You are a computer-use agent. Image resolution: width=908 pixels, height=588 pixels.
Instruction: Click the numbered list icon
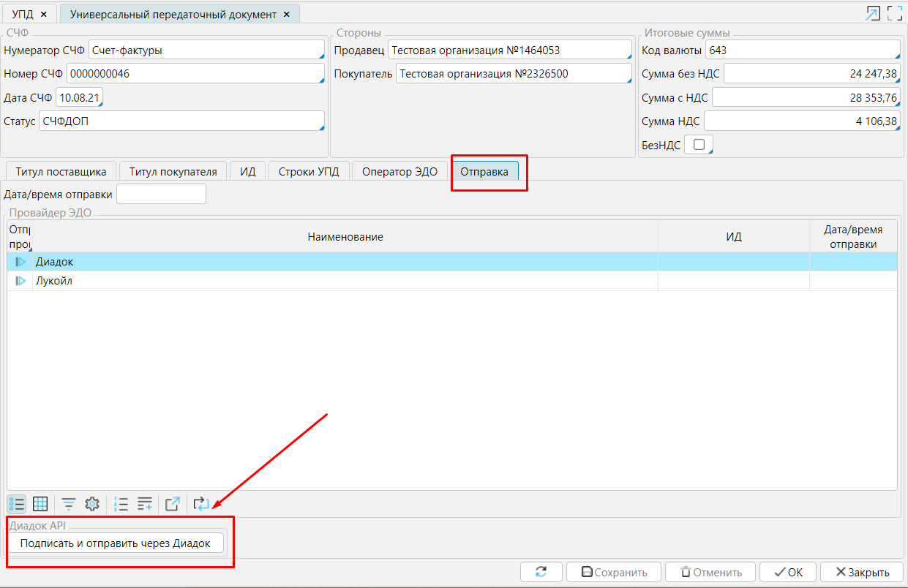121,504
